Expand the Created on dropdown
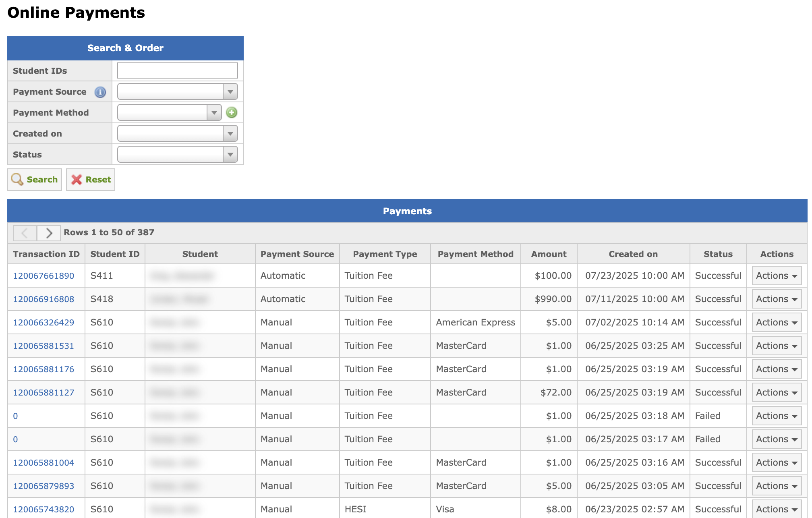The height and width of the screenshot is (518, 812). point(178,134)
